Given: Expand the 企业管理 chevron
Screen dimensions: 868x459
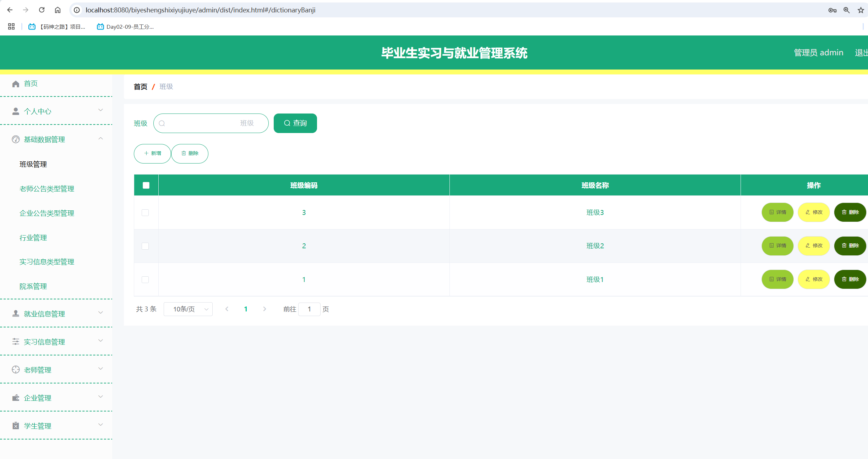Looking at the screenshot, I should [x=101, y=397].
